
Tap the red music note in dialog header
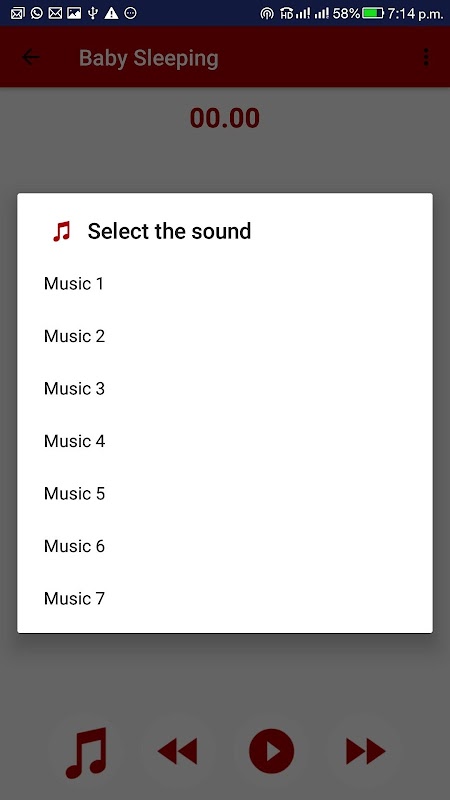(62, 231)
